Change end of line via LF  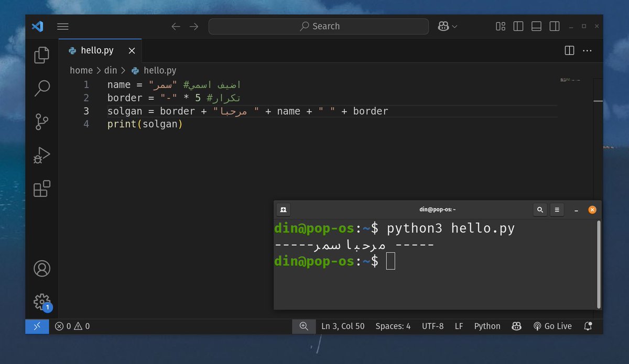pyautogui.click(x=459, y=326)
